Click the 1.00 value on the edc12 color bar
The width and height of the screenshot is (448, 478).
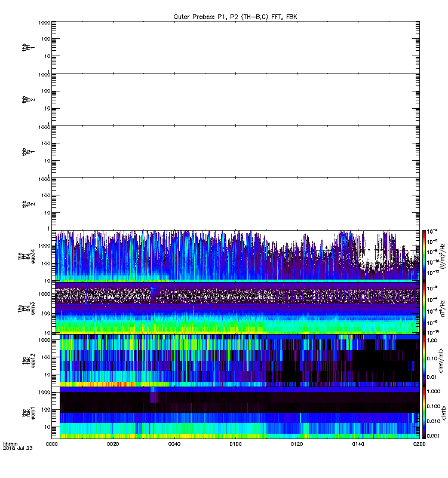[x=432, y=340]
